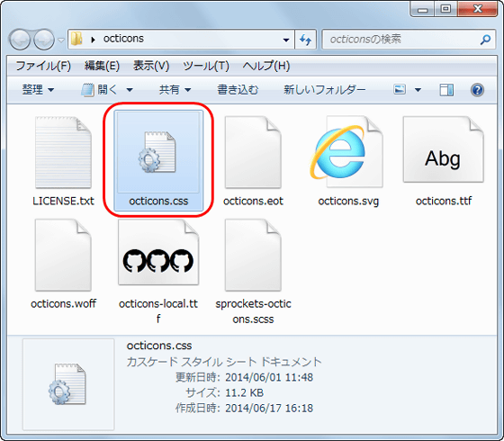Click the search magnifier icon
504x441 pixels.
(x=485, y=40)
